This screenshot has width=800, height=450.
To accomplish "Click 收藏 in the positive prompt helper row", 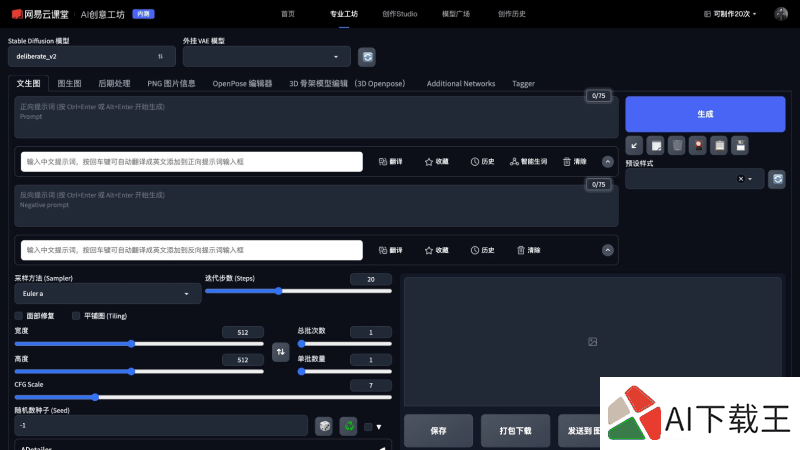I will pyautogui.click(x=437, y=162).
